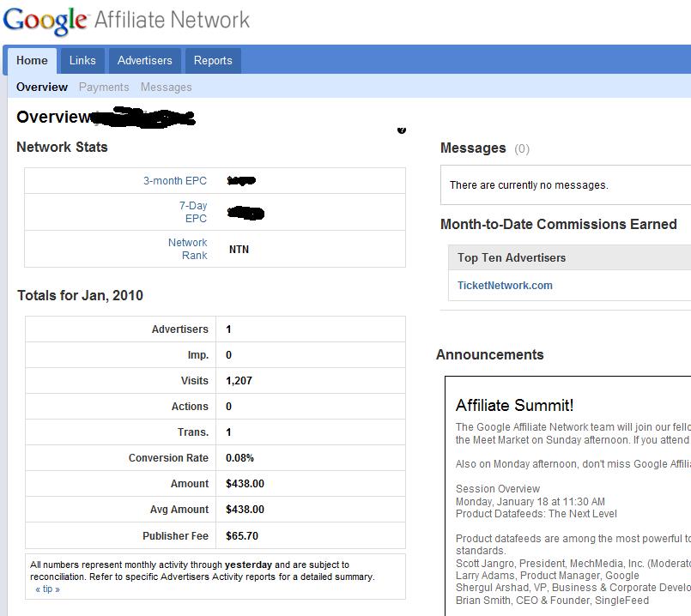
Task: Select the Overview sub-tab
Action: click(42, 87)
